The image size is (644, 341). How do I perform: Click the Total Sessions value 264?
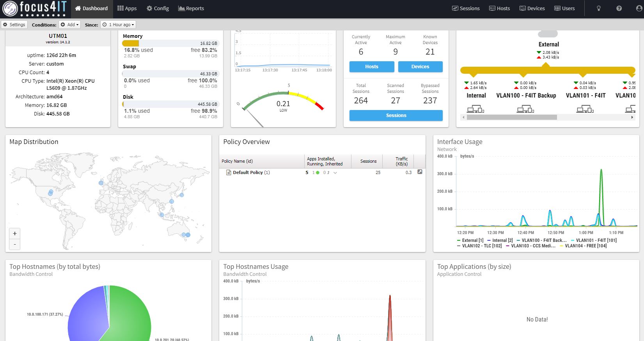point(361,101)
